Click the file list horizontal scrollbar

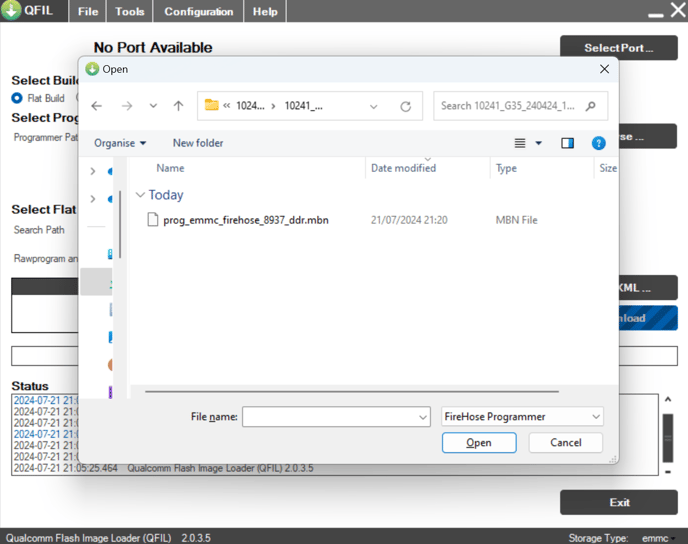pyautogui.click(x=352, y=391)
